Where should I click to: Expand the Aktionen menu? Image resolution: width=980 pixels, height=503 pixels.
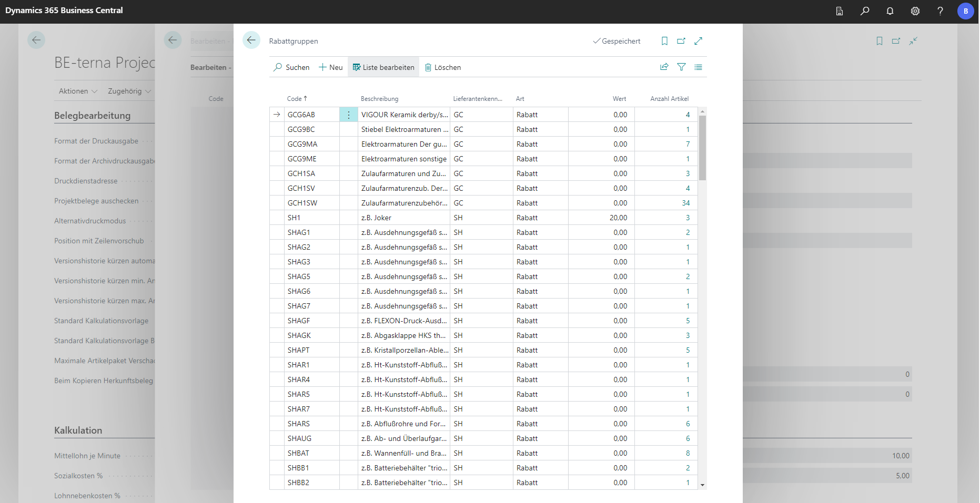(x=78, y=91)
